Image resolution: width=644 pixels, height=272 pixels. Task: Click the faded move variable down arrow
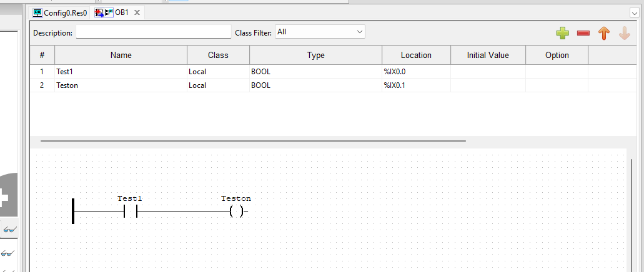coord(624,34)
